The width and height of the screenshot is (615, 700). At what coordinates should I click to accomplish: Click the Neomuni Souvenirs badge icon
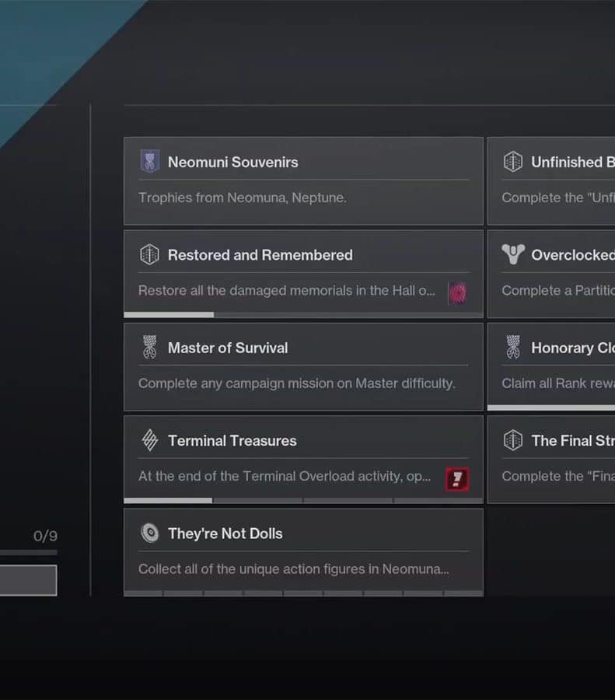(x=149, y=161)
